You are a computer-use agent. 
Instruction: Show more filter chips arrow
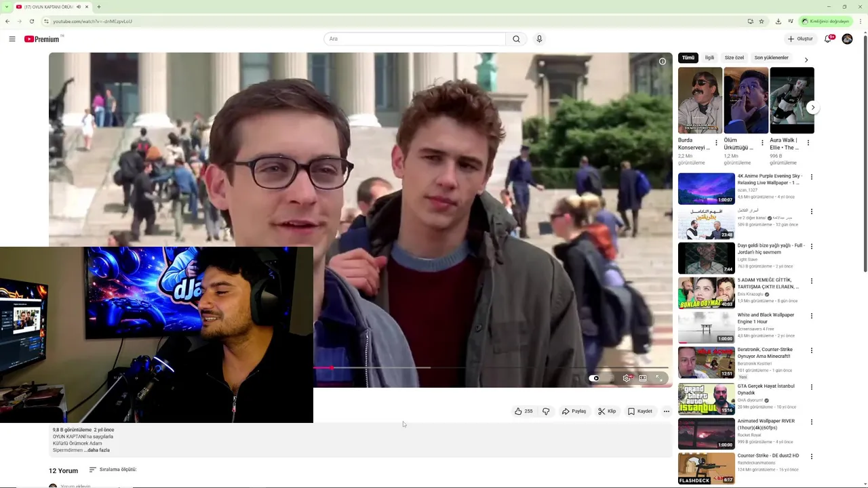pos(806,60)
